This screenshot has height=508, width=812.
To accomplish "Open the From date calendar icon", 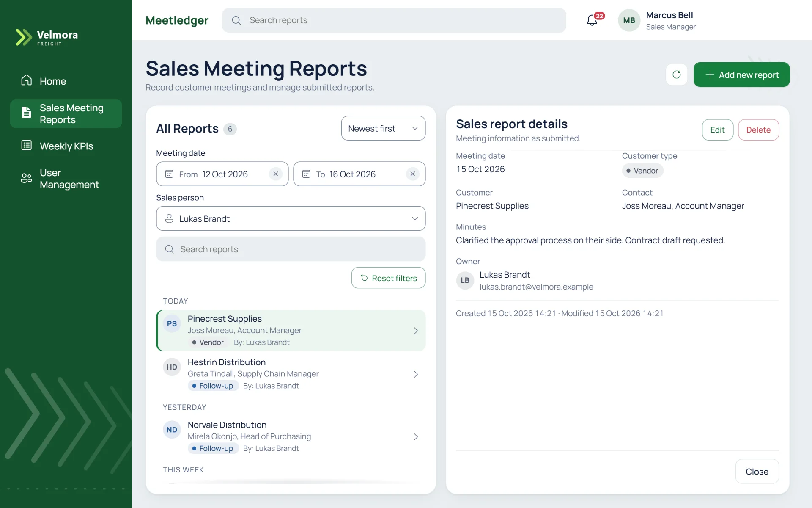I will coord(169,174).
